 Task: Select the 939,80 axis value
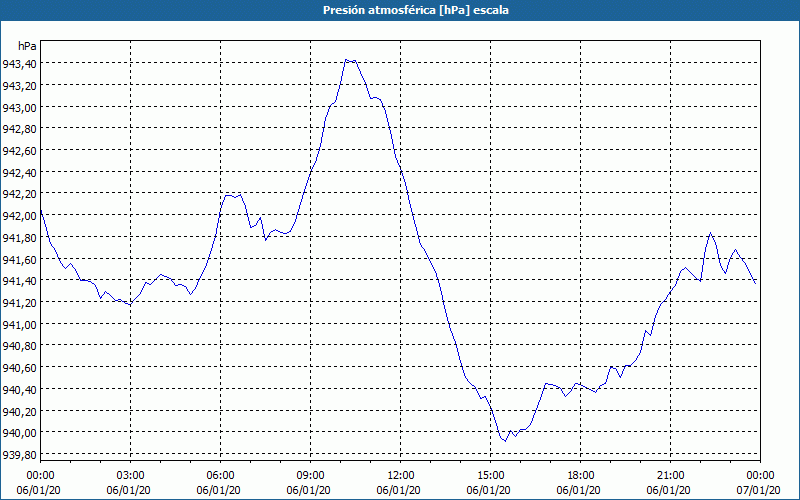pyautogui.click(x=19, y=455)
